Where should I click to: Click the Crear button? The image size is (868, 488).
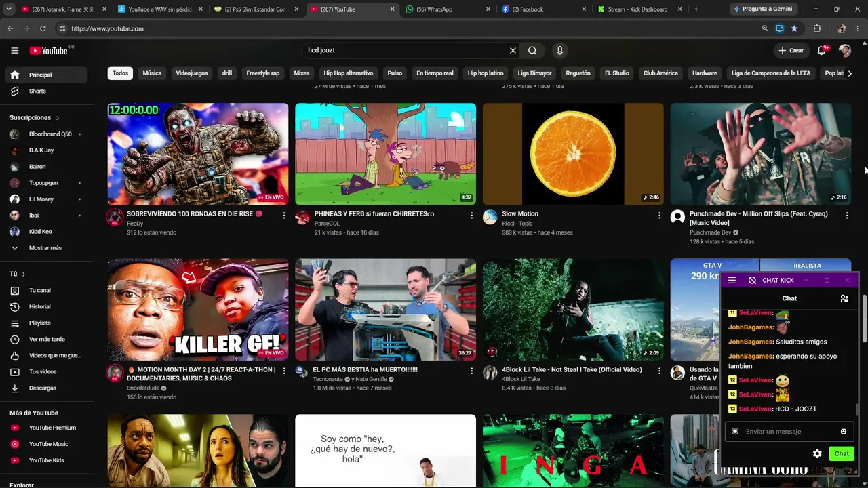[791, 50]
